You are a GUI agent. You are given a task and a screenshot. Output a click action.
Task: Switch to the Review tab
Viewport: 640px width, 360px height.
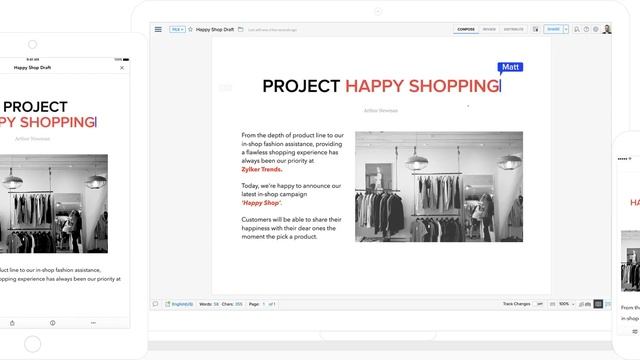pos(489,29)
